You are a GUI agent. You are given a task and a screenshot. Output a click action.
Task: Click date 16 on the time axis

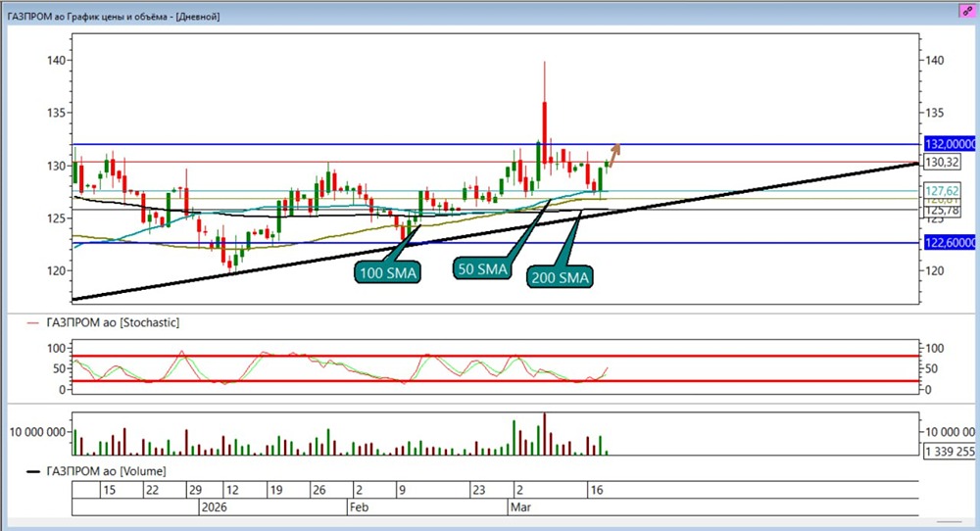596,490
